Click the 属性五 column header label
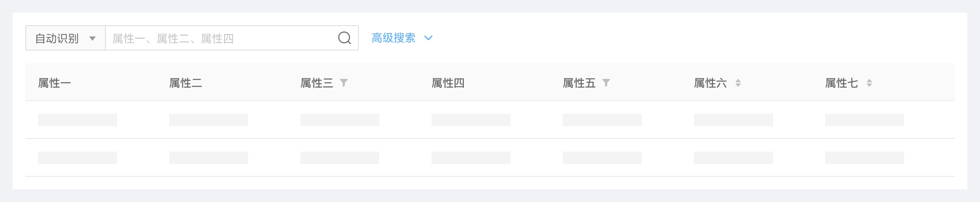The image size is (980, 202). coord(579,83)
